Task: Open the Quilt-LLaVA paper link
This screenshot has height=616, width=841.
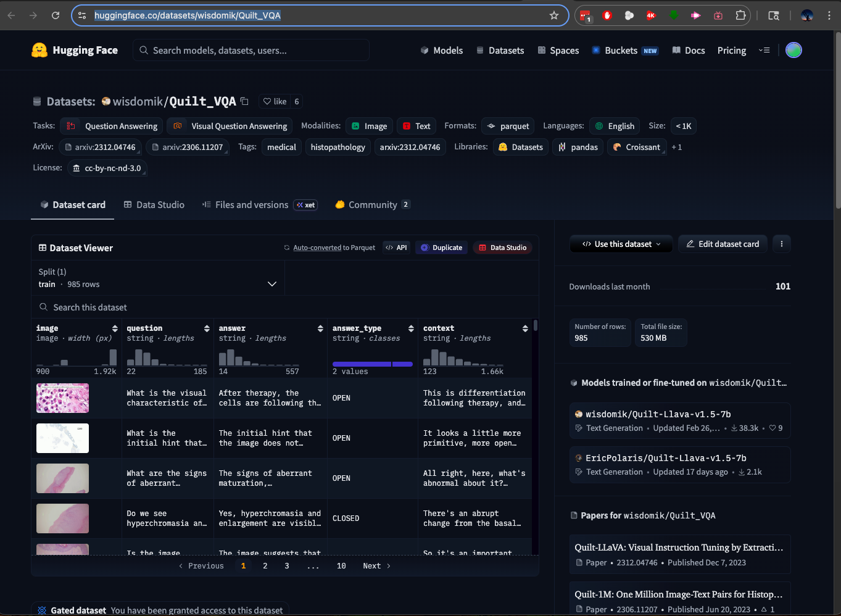Action: click(680, 554)
